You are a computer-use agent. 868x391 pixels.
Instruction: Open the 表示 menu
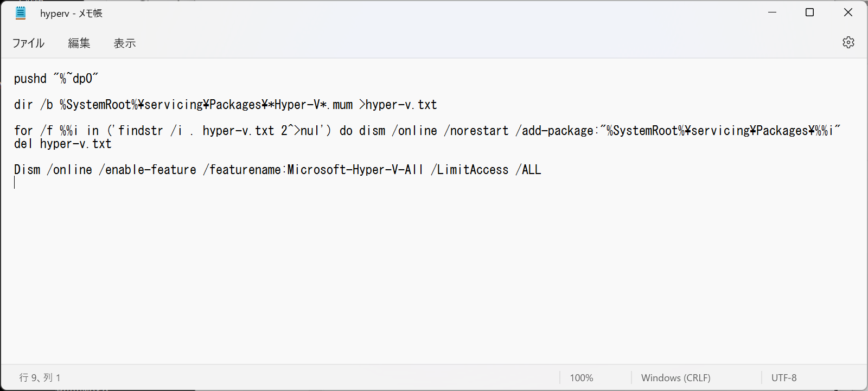[124, 43]
